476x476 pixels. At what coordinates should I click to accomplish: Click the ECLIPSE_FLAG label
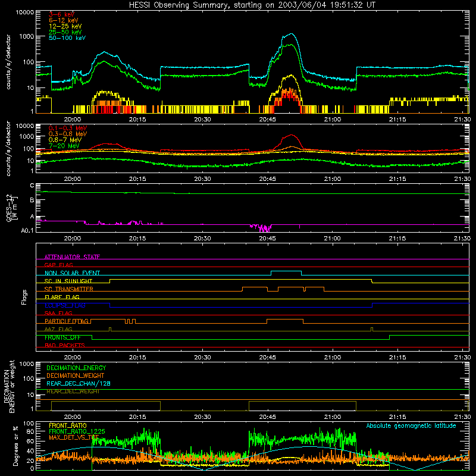pyautogui.click(x=65, y=305)
